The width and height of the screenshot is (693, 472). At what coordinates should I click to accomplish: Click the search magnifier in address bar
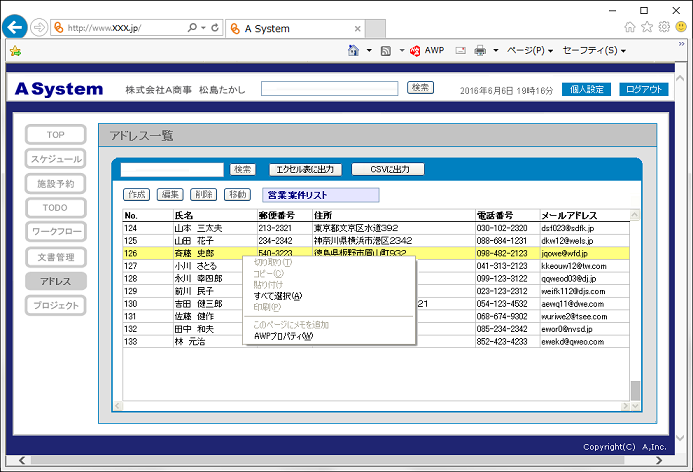pyautogui.click(x=192, y=28)
